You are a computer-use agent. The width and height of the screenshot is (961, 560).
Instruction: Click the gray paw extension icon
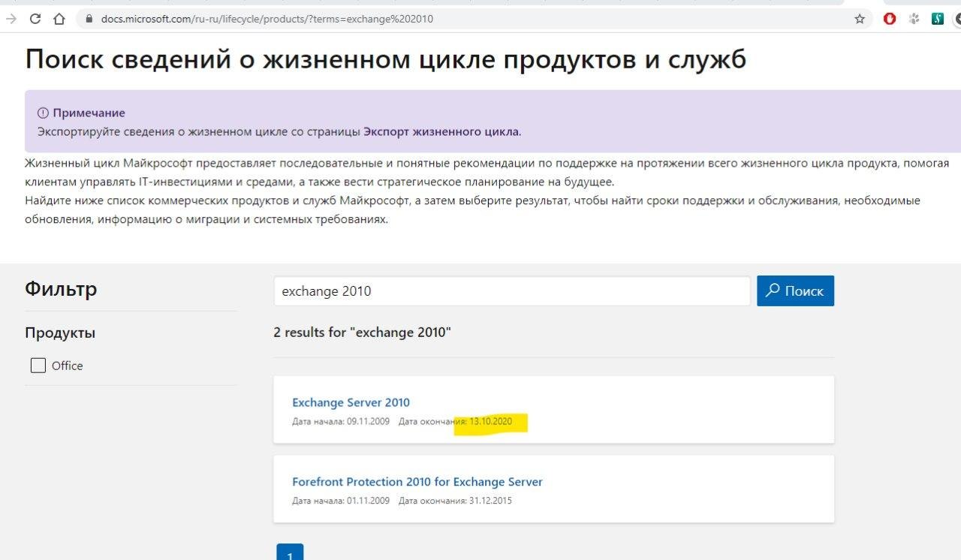914,19
